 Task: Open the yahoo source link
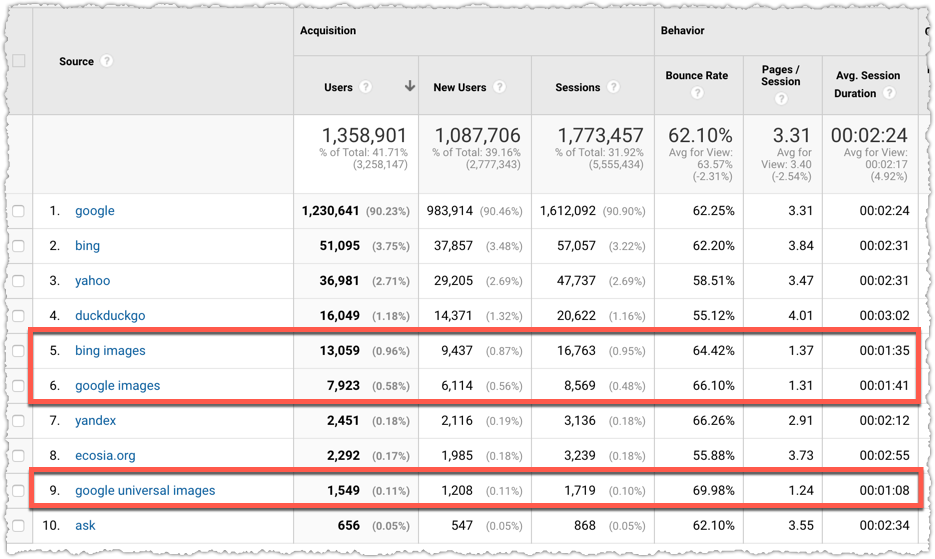click(92, 281)
